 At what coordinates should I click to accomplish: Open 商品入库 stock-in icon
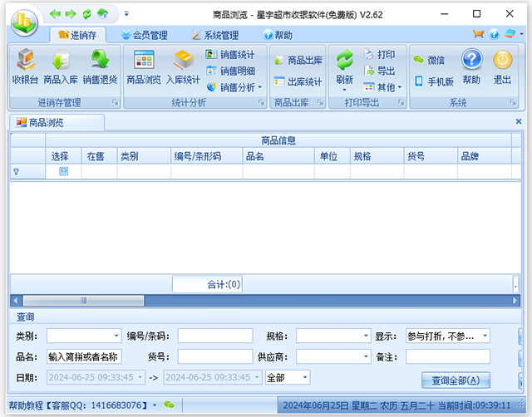pos(61,66)
